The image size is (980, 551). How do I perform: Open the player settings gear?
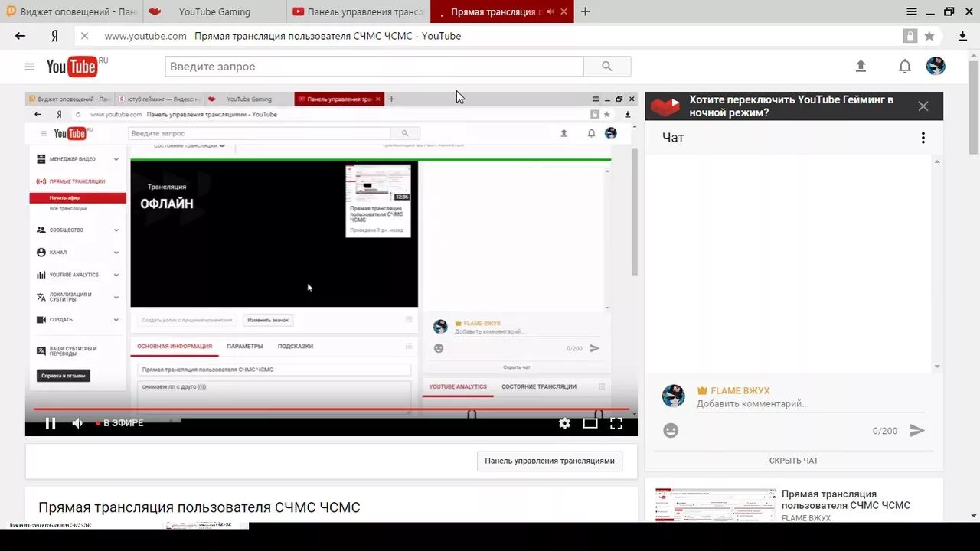point(564,423)
